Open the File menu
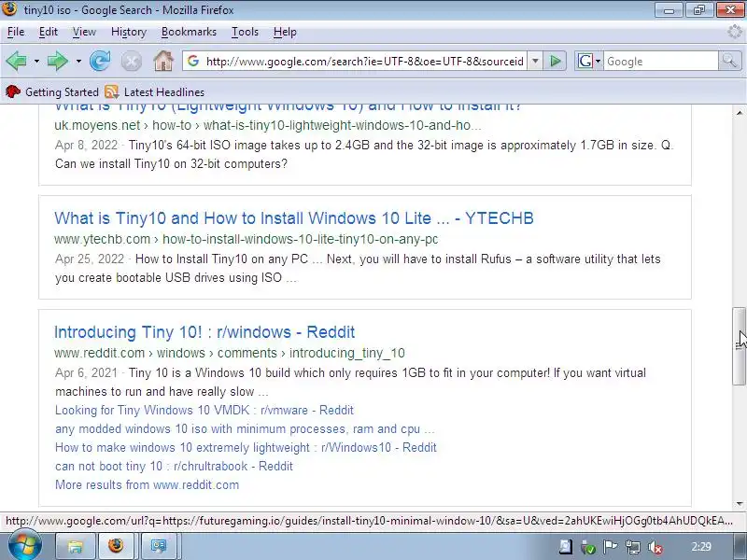This screenshot has height=560, width=747. point(16,32)
